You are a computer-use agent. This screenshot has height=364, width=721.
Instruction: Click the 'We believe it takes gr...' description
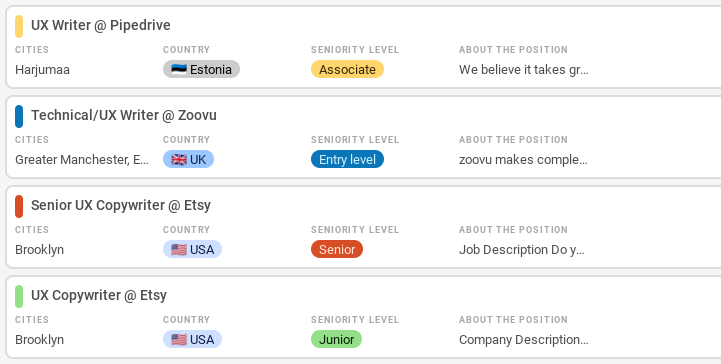click(x=524, y=70)
